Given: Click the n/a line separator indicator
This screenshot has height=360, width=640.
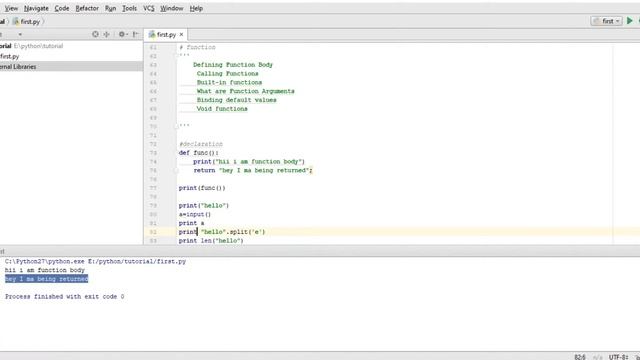Looking at the screenshot, I should coord(598,357).
